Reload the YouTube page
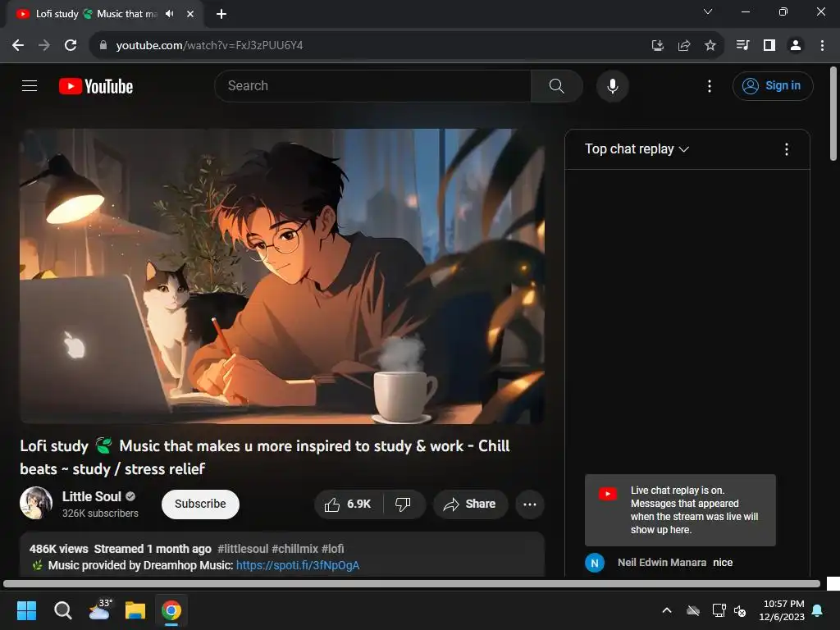The image size is (840, 630). pyautogui.click(x=71, y=45)
